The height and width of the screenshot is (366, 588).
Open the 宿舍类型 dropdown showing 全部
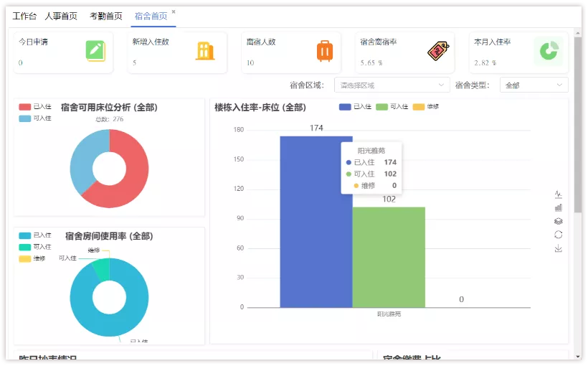pos(534,85)
